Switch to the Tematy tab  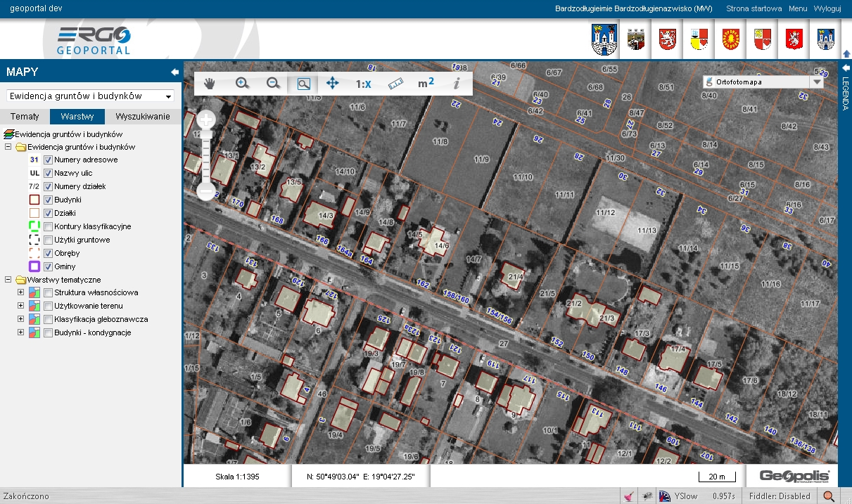tap(25, 117)
